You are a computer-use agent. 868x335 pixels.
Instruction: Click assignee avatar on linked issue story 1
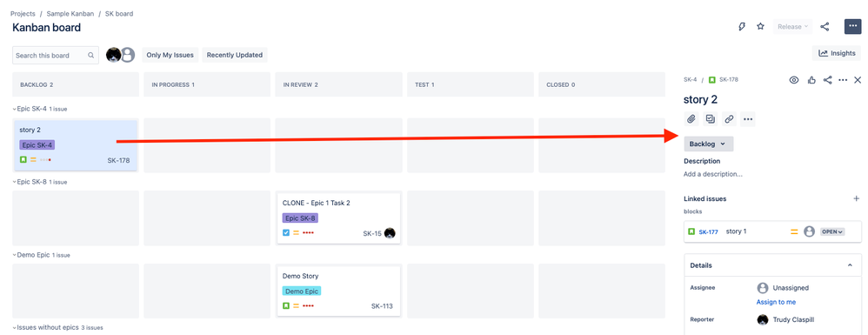pos(810,231)
